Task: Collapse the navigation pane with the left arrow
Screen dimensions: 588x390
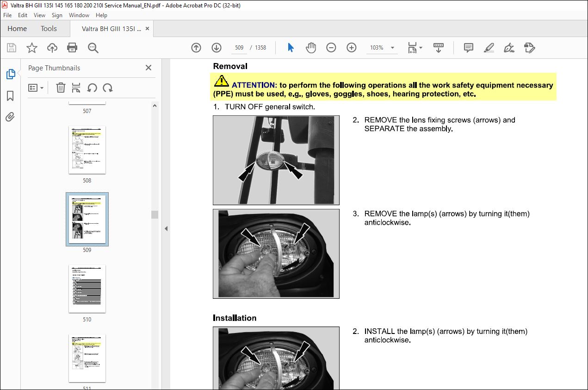Action: [166, 228]
